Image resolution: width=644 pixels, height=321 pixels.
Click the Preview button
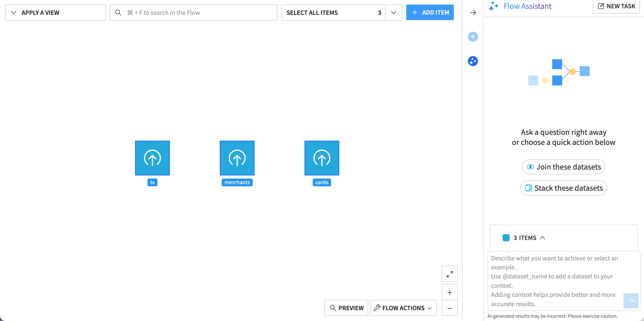(x=346, y=308)
